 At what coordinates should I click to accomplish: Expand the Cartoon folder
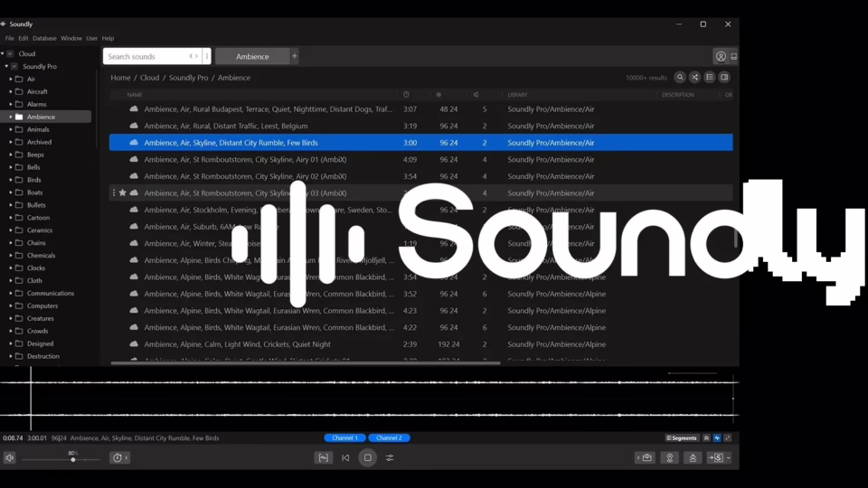point(11,218)
